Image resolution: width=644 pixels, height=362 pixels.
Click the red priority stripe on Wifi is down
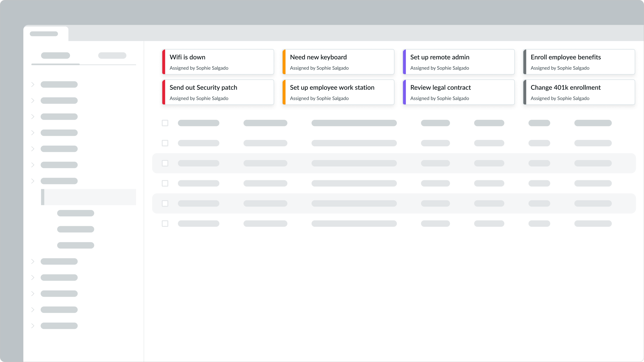pos(164,62)
